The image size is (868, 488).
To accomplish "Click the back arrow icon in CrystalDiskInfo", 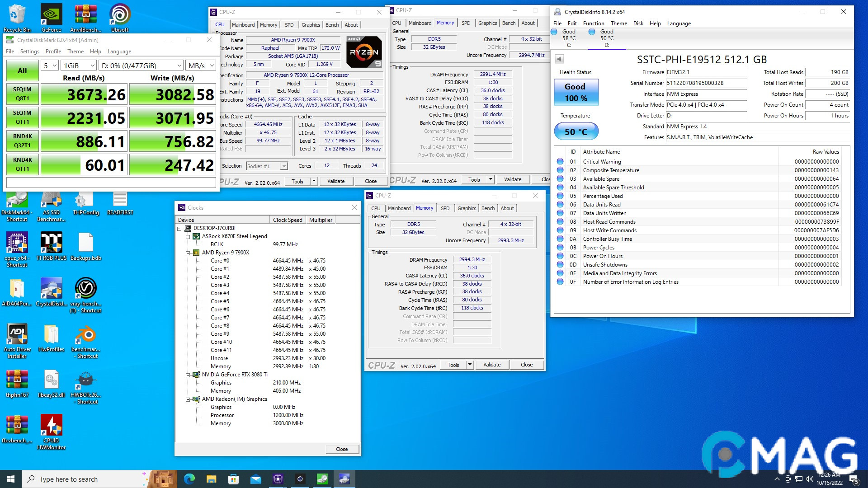I will pyautogui.click(x=559, y=59).
